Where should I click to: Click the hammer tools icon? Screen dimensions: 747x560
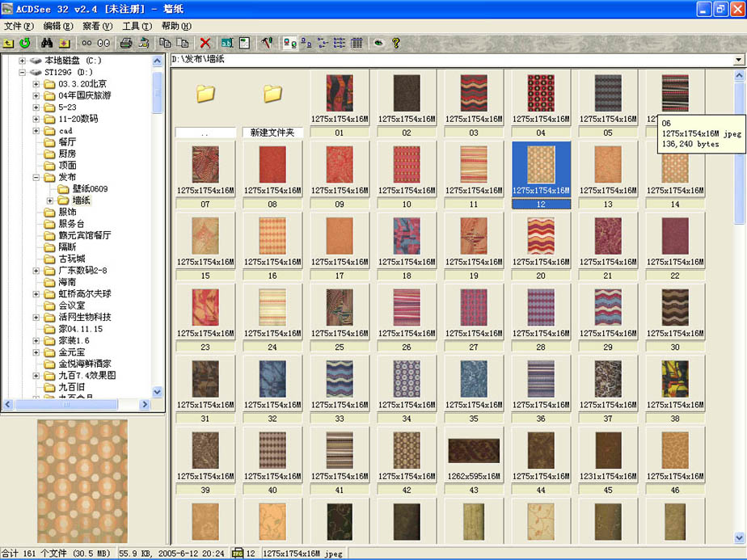pos(266,43)
